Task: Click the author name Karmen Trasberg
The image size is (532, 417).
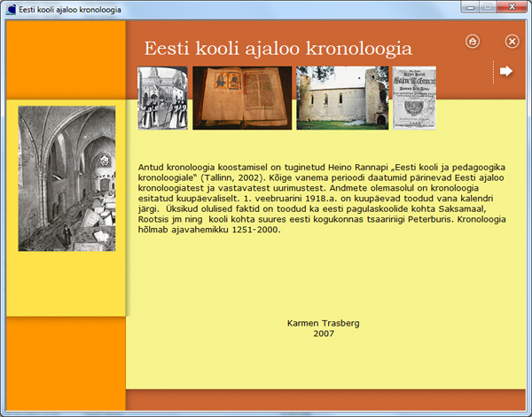Action: coord(324,324)
